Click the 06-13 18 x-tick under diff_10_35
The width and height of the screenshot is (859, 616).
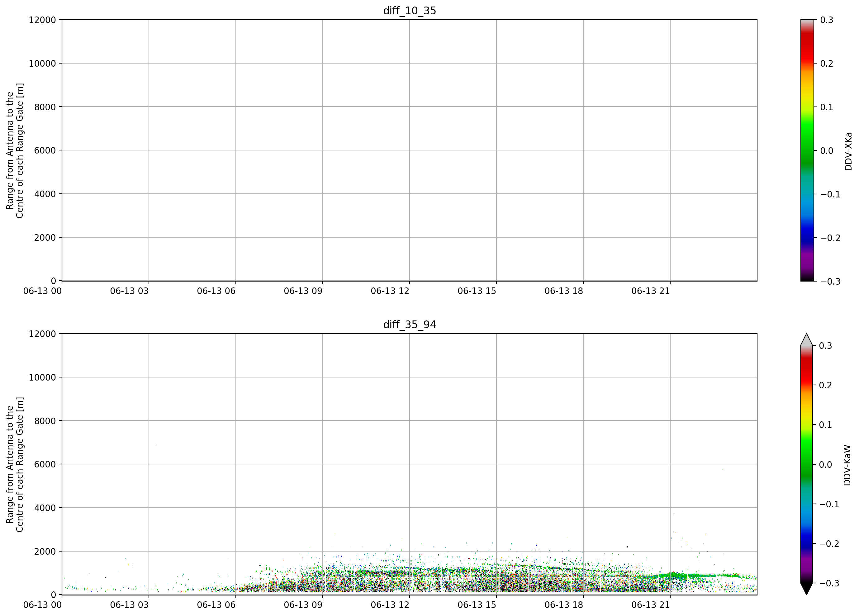pyautogui.click(x=564, y=291)
